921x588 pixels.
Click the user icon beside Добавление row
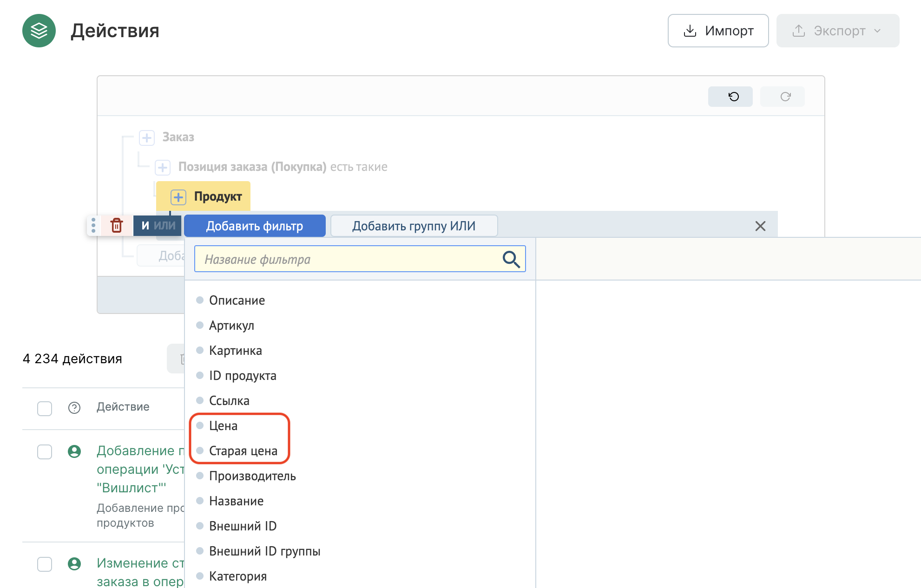pyautogui.click(x=74, y=451)
